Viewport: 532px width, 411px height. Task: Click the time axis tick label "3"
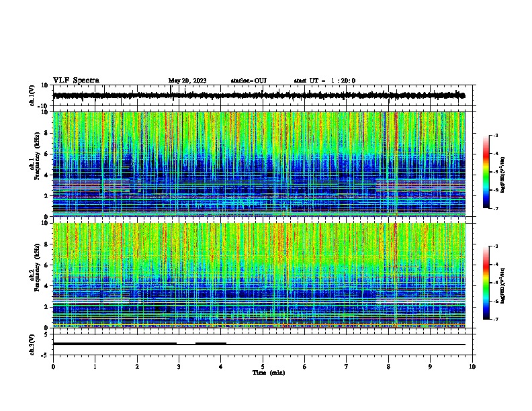click(179, 367)
